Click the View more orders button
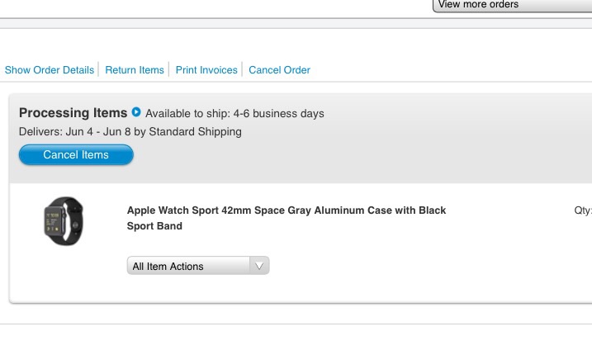The image size is (592, 364). (x=512, y=5)
